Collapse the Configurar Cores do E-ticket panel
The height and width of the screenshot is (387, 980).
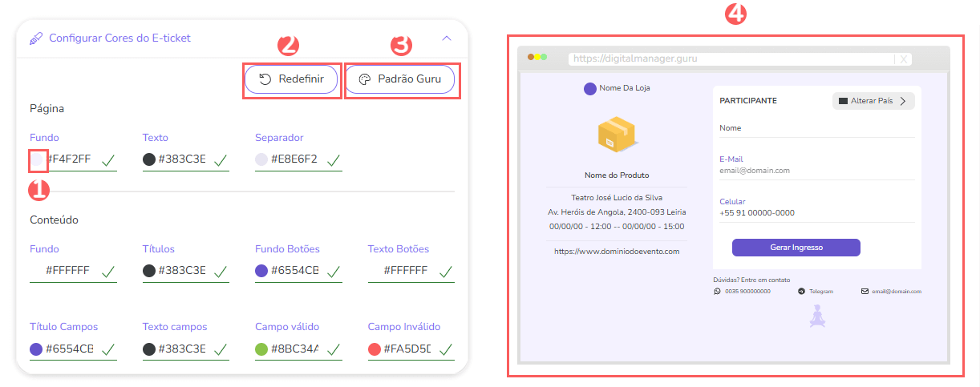[447, 38]
